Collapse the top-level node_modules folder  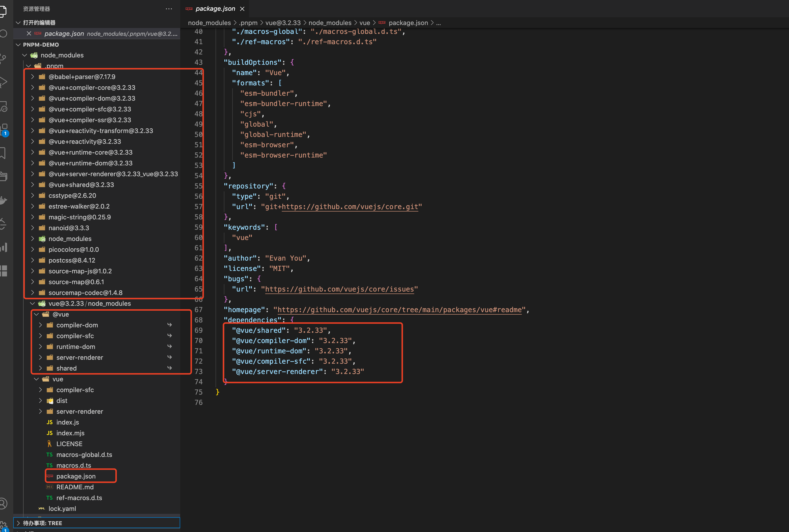coord(25,55)
